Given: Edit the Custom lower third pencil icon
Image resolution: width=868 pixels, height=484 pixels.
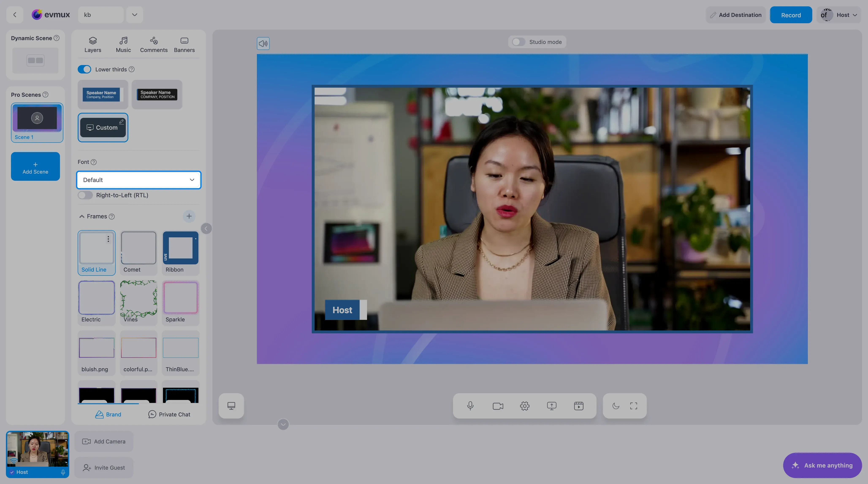Looking at the screenshot, I should click(x=122, y=122).
